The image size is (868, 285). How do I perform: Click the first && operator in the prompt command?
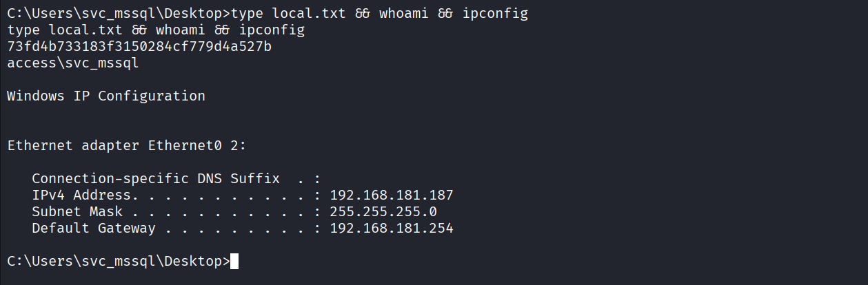coord(363,14)
